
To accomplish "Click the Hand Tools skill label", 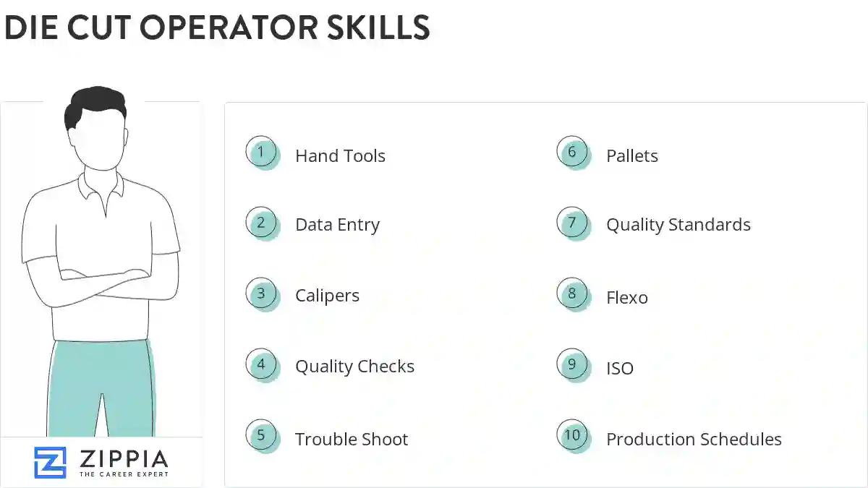I will click(340, 156).
